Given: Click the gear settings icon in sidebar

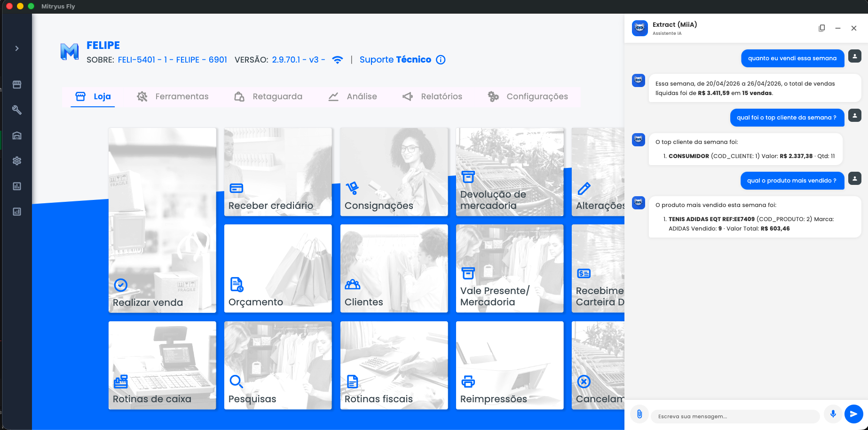Looking at the screenshot, I should click(17, 161).
